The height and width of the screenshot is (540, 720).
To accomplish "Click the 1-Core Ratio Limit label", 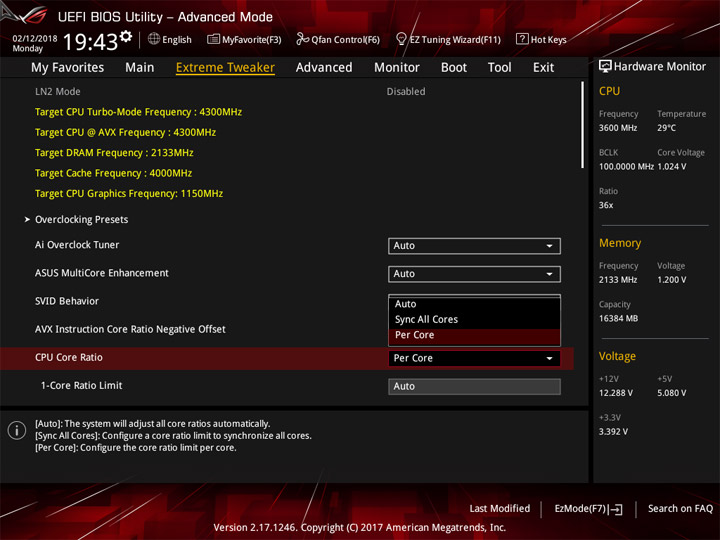I will 82,386.
